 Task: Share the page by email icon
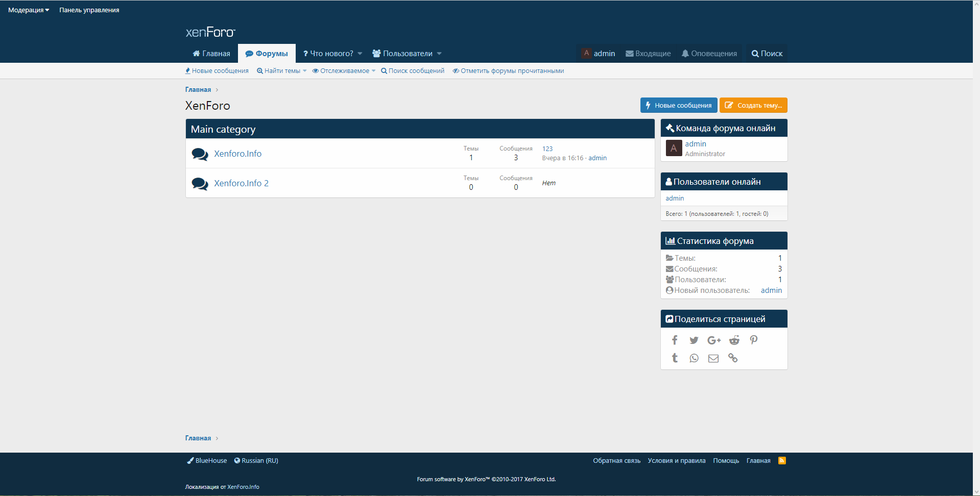coord(713,358)
